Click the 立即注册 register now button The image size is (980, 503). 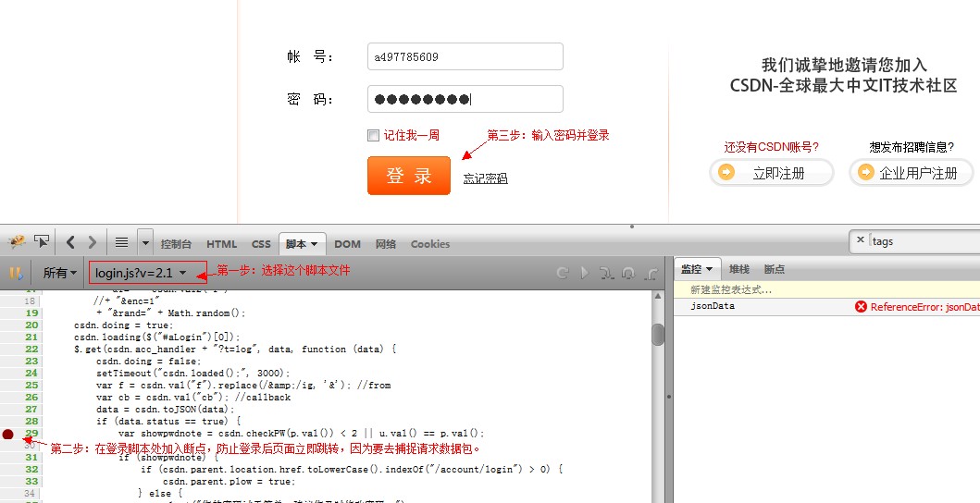click(771, 173)
